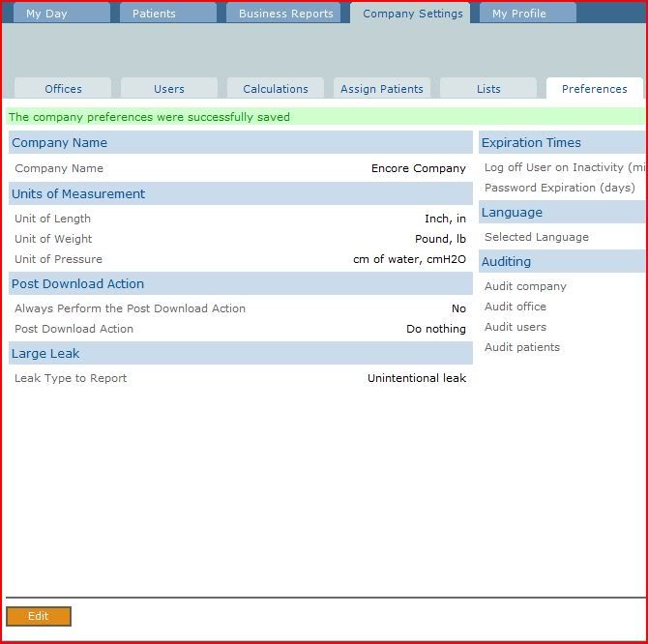Viewport: 648px width, 644px height.
Task: Go to the My Profile tab
Action: 518,14
